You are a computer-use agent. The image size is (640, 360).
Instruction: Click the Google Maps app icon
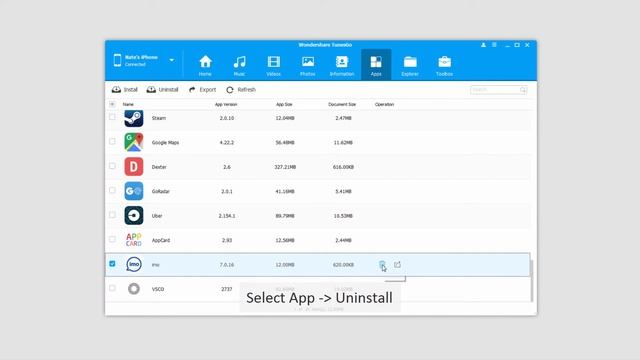[x=134, y=142]
